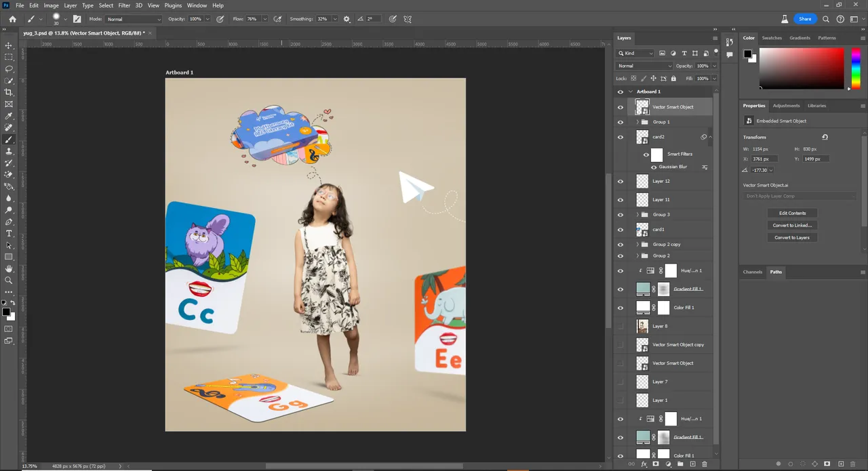Switch to the Swatches tab

tap(772, 38)
